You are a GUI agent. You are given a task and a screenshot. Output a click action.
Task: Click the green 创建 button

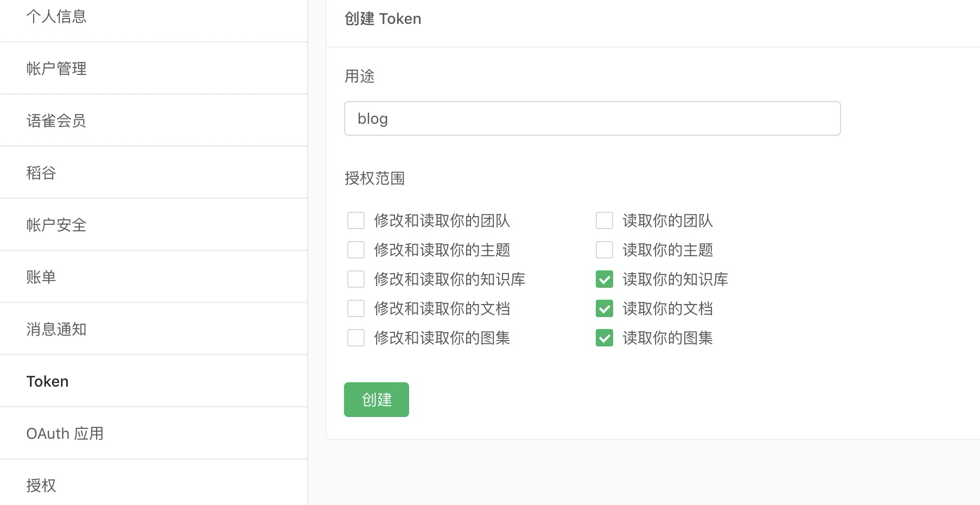(377, 400)
